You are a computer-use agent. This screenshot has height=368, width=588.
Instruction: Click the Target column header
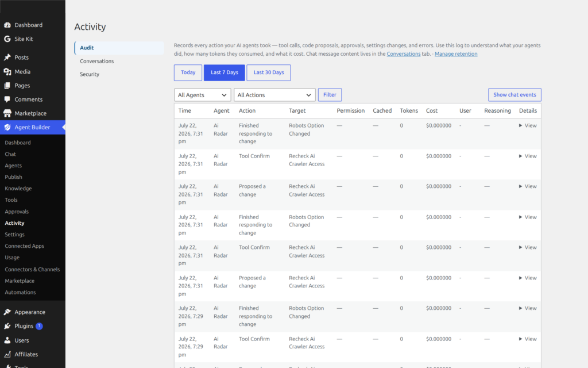pyautogui.click(x=297, y=111)
